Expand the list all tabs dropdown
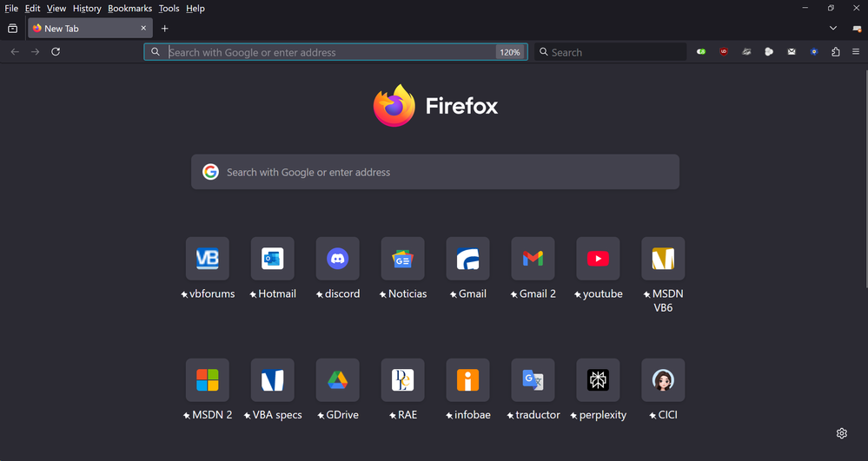 [x=833, y=29]
